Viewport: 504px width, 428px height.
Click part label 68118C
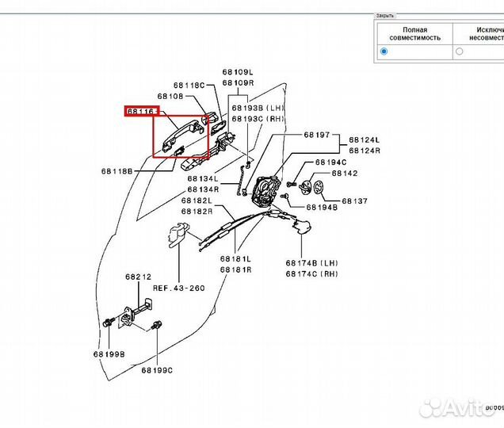189,85
